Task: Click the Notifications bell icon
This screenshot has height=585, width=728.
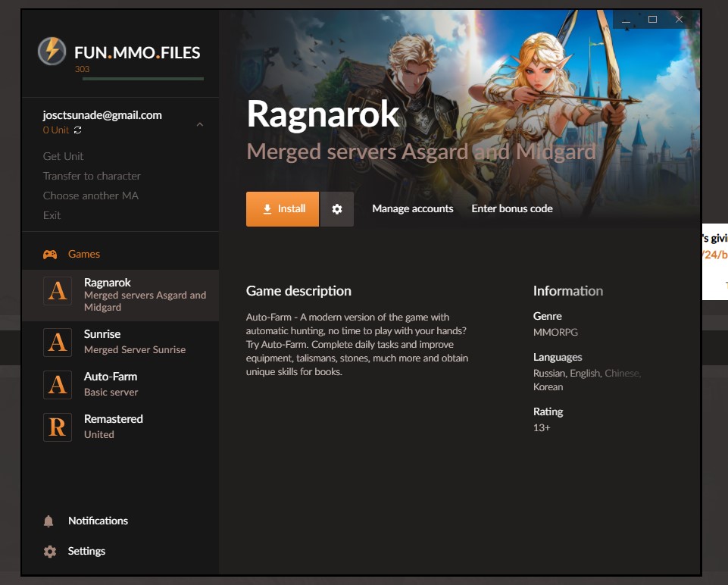Action: pos(49,521)
